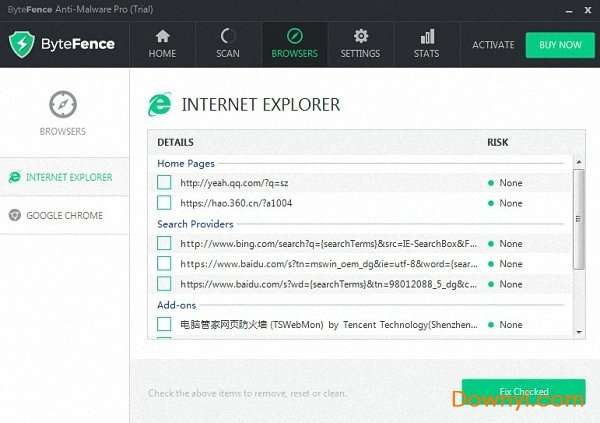The image size is (600, 423).
Task: Check the hao.360.cn home page checkbox
Action: [x=164, y=203]
